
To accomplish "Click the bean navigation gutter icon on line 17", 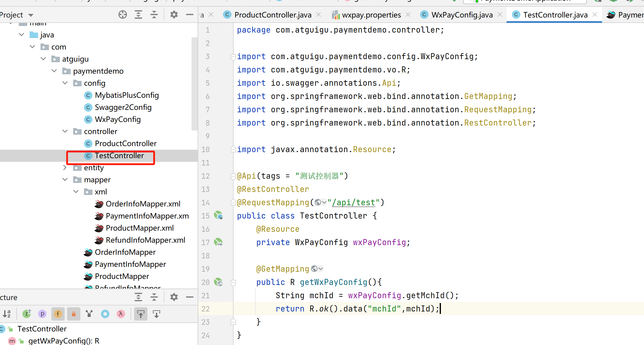I will click(x=218, y=242).
